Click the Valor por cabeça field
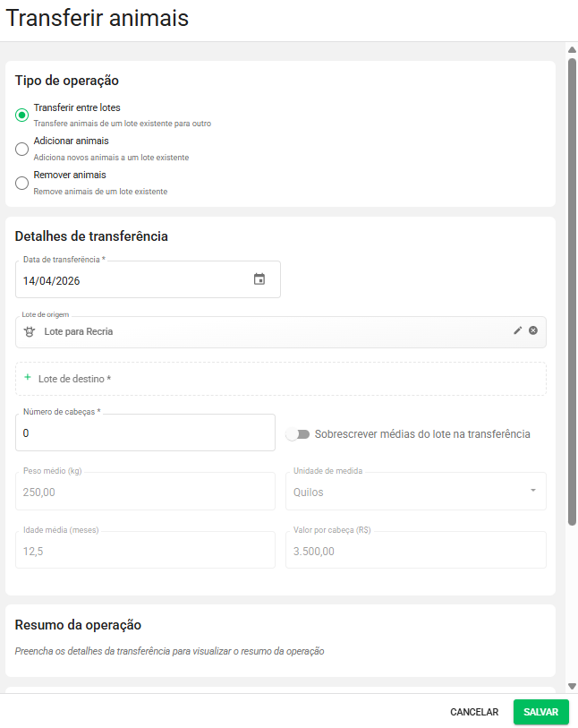The image size is (578, 728). [419, 551]
